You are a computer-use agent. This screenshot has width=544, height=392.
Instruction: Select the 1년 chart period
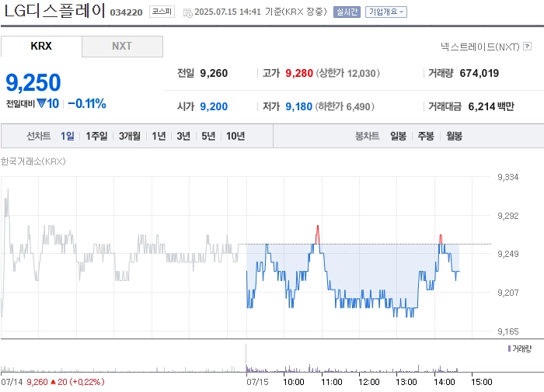coord(159,136)
